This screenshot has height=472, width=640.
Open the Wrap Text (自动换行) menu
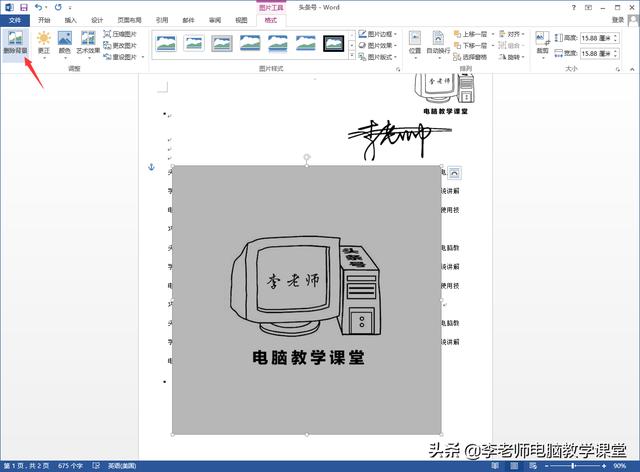coord(438,44)
